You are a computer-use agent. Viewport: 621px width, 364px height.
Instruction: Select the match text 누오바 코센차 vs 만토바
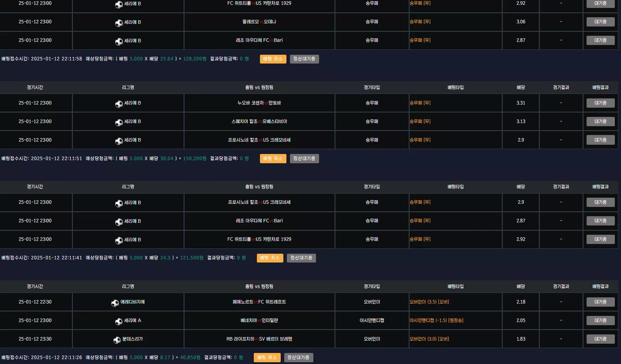(x=259, y=103)
